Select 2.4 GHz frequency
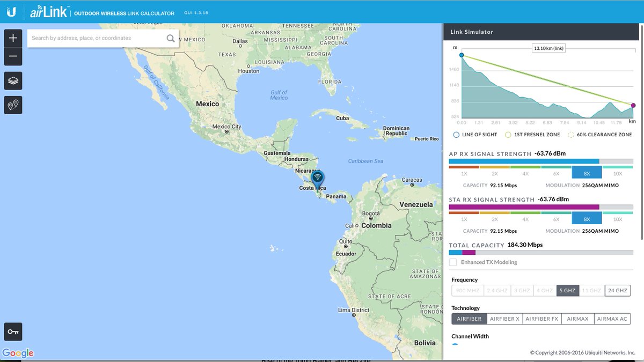This screenshot has height=362, width=644. [497, 291]
